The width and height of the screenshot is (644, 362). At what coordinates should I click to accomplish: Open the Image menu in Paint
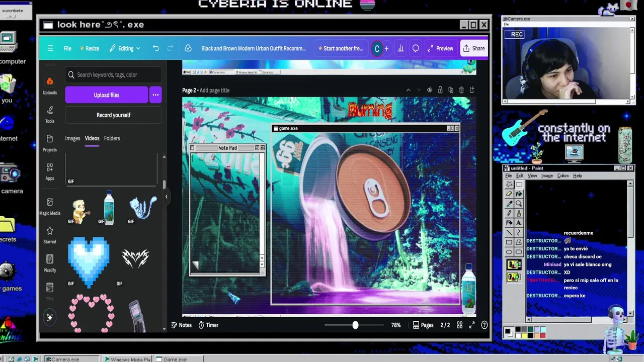point(547,175)
